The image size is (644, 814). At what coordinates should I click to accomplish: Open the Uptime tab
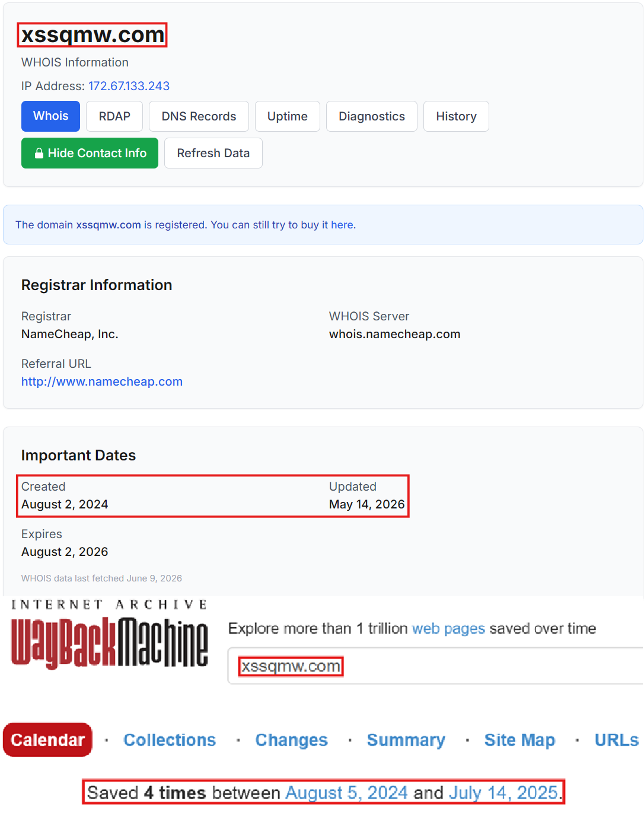tap(288, 116)
